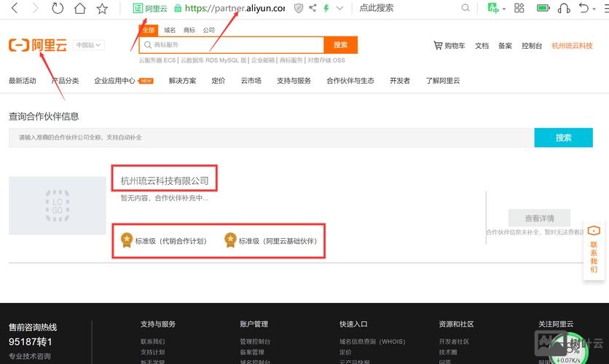Bookmark this page with the star icon
Viewport: 609px width, 364px height.
pyautogui.click(x=102, y=8)
